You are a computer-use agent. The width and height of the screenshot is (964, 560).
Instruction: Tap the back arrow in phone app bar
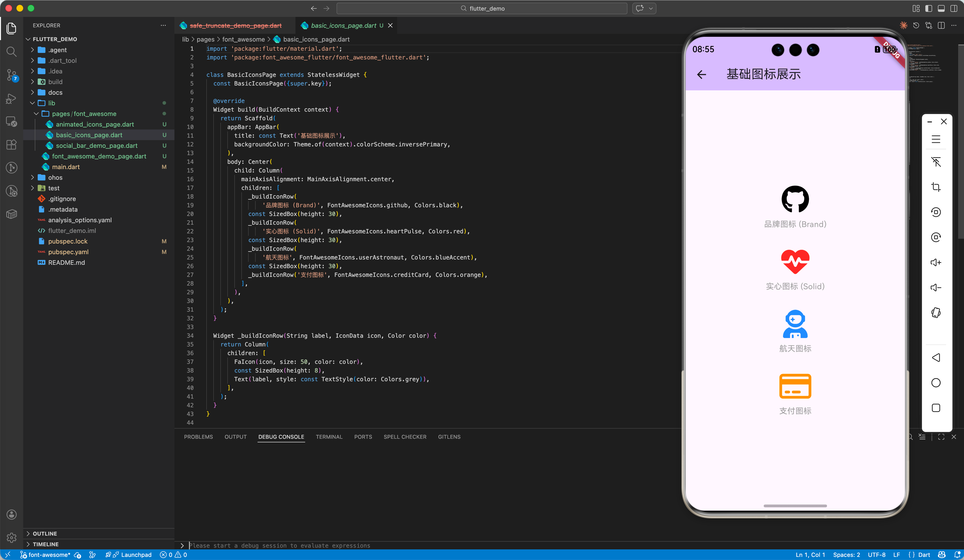pos(702,75)
